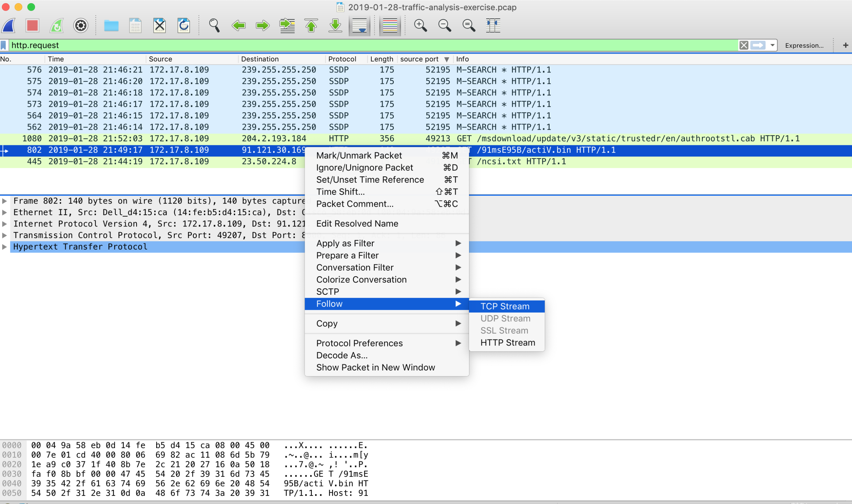
Task: Expand the Hypertext Transfer Protocol tree
Action: click(5, 247)
